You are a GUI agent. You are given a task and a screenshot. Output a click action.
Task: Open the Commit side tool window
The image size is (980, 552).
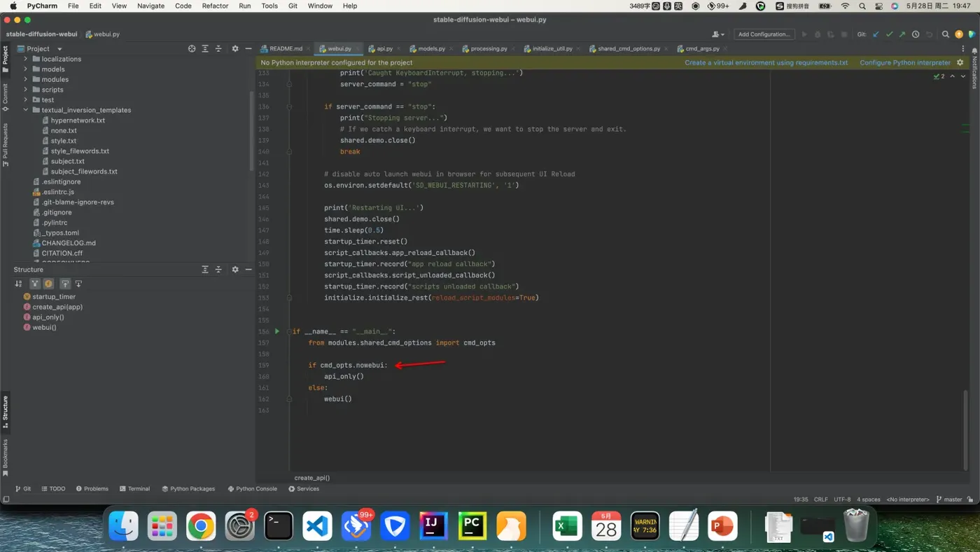[5, 97]
